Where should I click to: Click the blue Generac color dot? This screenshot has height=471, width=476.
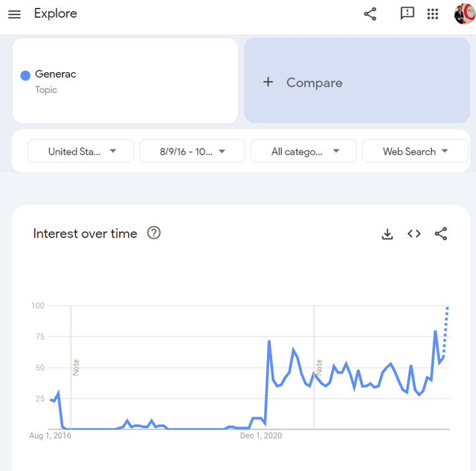tap(25, 75)
